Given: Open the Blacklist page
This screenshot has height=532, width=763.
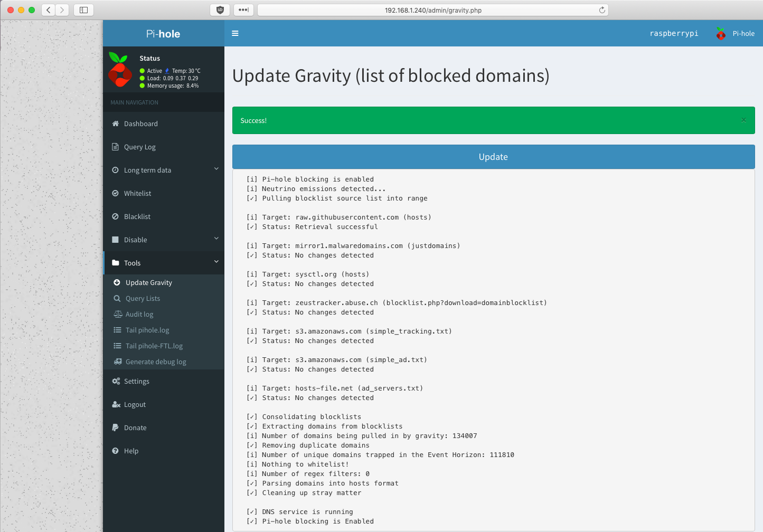Looking at the screenshot, I should click(x=164, y=216).
